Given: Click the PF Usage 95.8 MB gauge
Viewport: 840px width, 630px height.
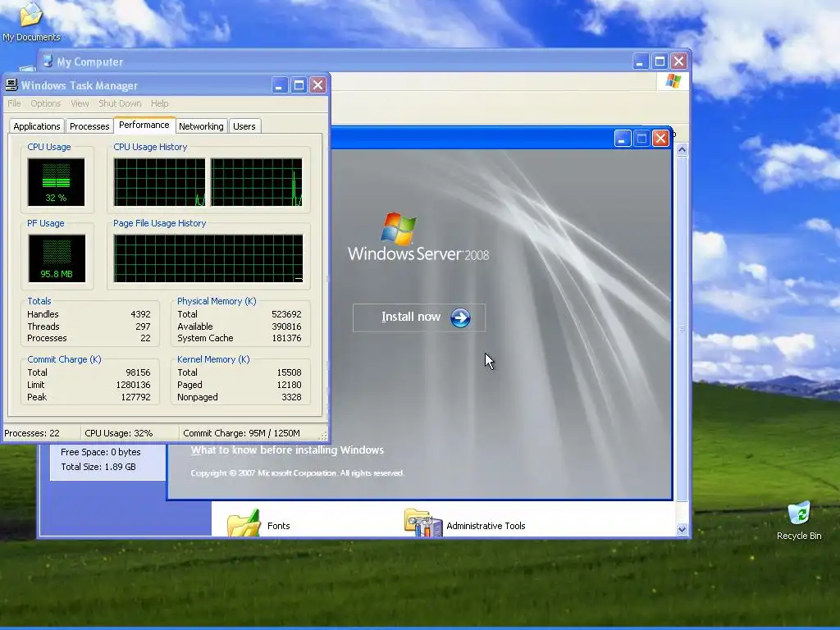Looking at the screenshot, I should click(57, 258).
